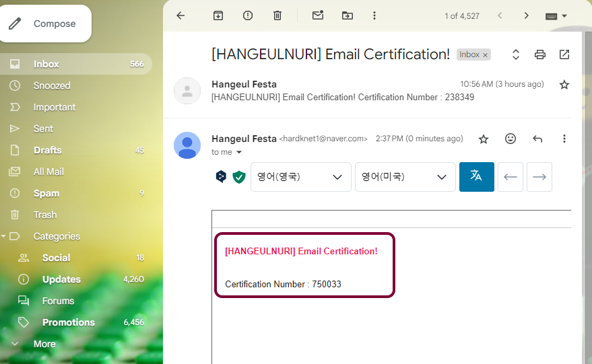Reply to the Hangeul Festa message
Image resolution: width=592 pixels, height=364 pixels.
537,139
